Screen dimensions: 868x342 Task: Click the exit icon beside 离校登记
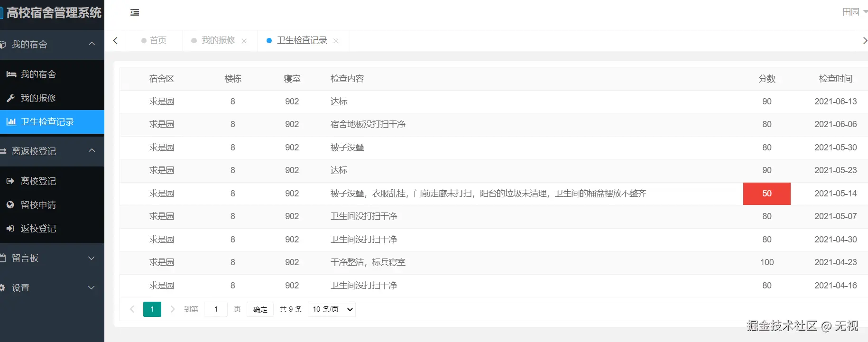click(10, 181)
